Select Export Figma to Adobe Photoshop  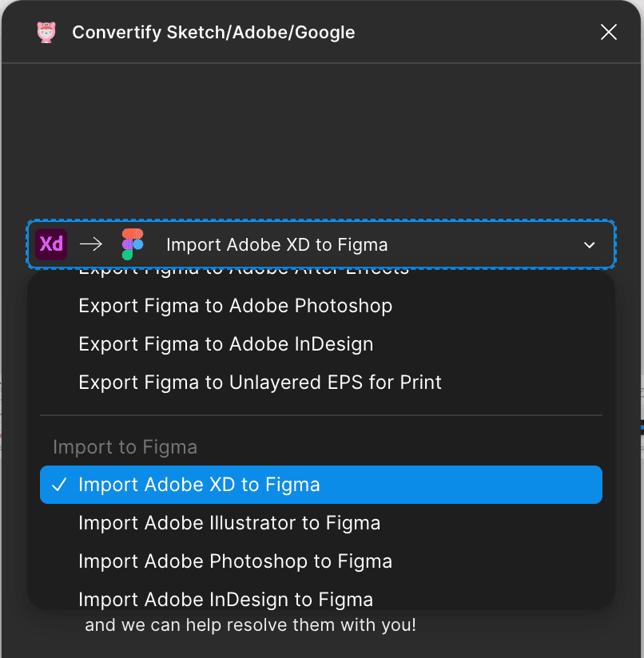235,306
